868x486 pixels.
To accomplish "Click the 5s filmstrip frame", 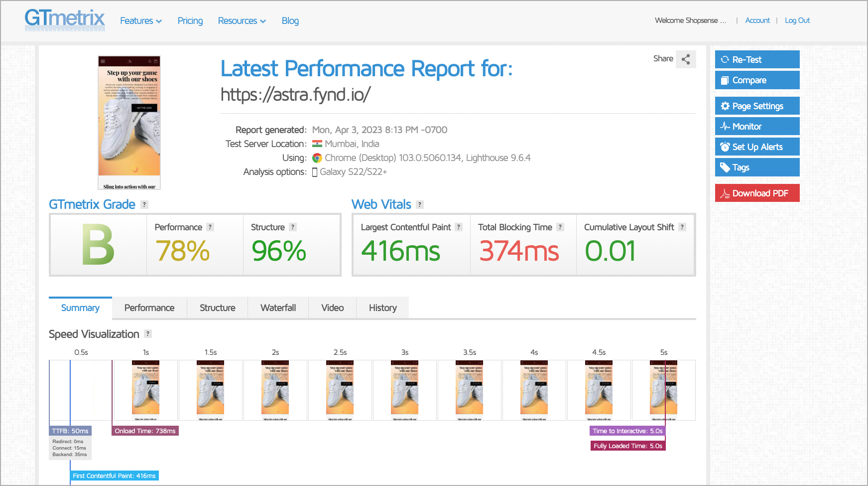I will pos(664,390).
